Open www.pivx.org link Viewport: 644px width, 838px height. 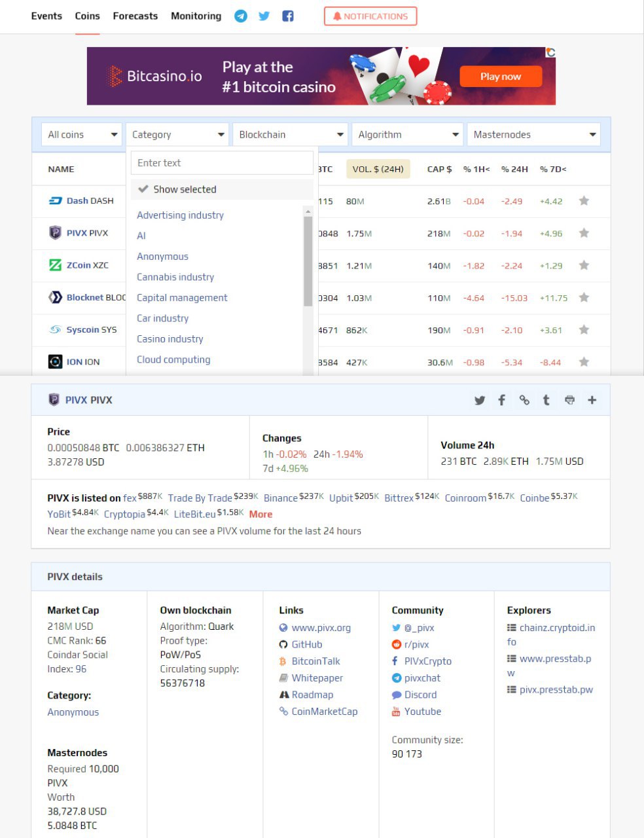point(321,628)
